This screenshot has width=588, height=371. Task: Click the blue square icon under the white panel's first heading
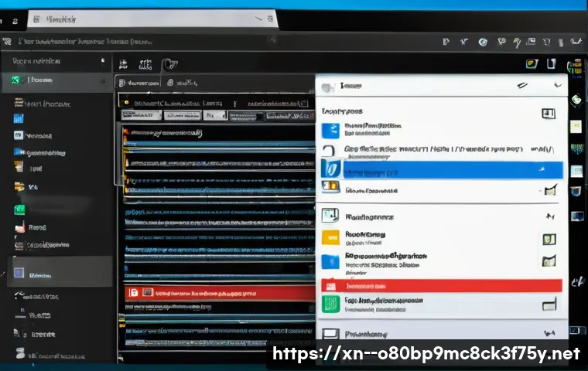(x=330, y=130)
